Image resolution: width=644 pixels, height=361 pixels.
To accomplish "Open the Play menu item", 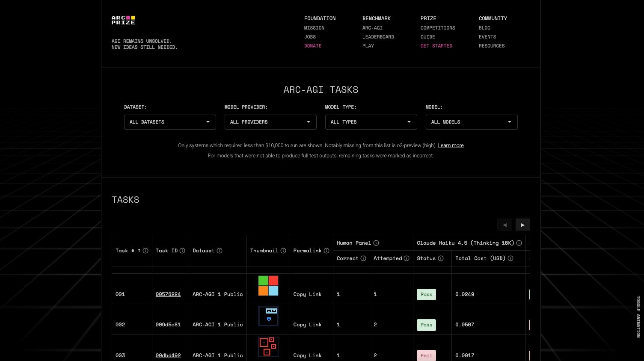I will pos(368,46).
